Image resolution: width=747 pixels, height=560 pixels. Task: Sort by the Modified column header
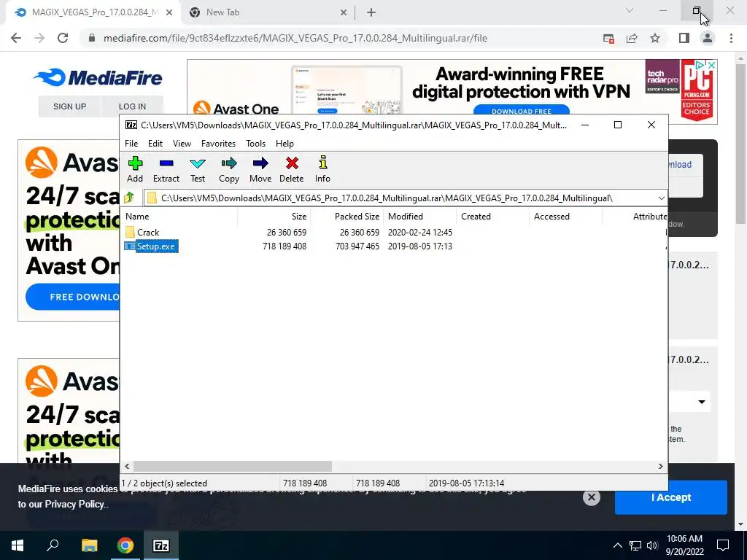pos(419,216)
